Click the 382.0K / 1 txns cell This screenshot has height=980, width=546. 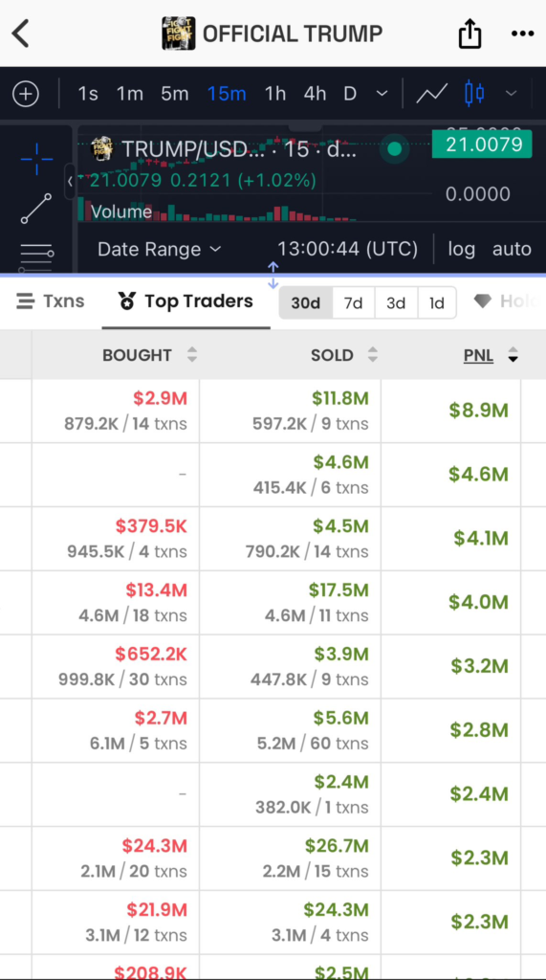[312, 807]
